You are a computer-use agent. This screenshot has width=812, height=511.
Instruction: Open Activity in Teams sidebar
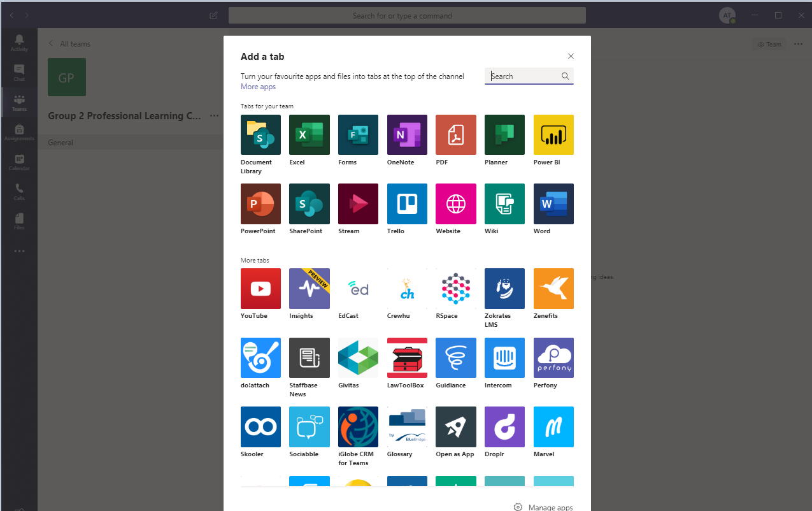(x=19, y=43)
